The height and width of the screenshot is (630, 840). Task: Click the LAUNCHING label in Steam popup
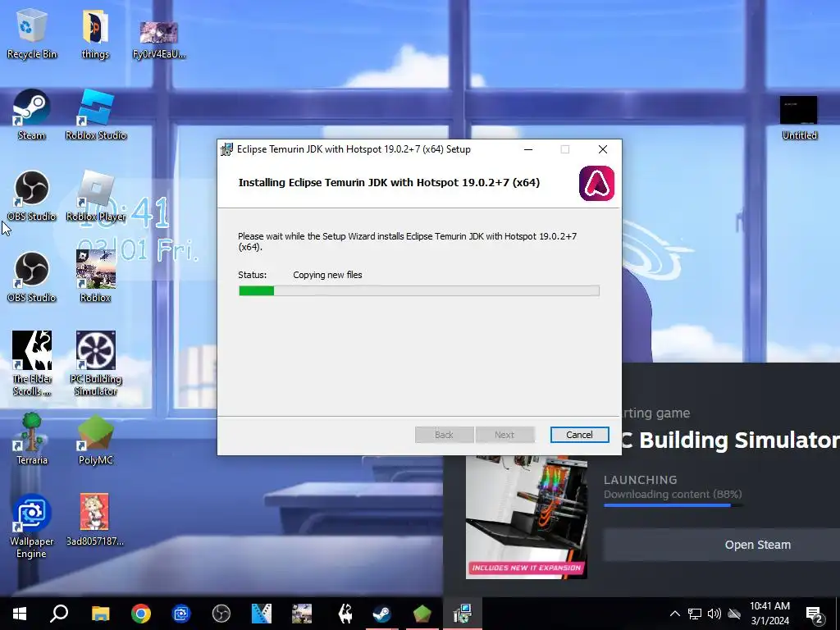pos(641,479)
